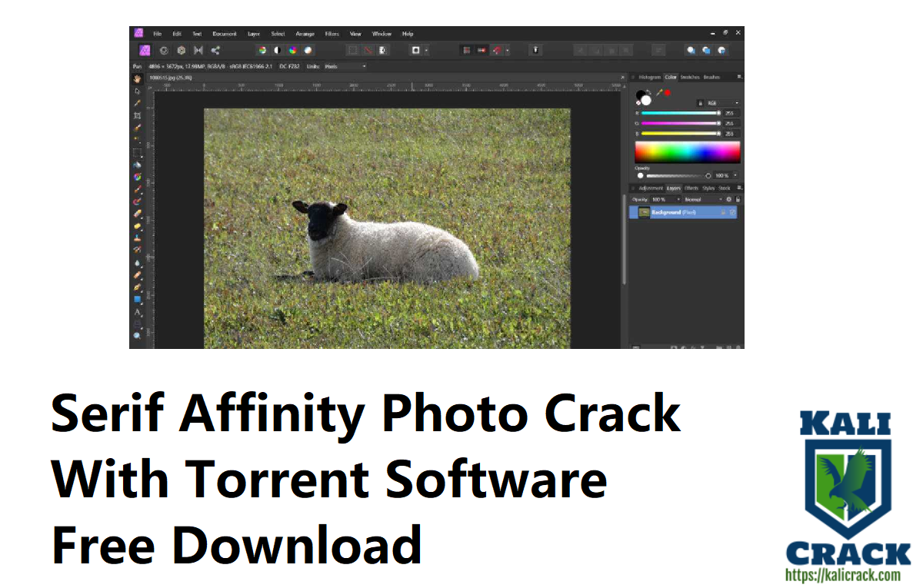
Task: Select the Selection Brush tool
Action: coord(138,128)
